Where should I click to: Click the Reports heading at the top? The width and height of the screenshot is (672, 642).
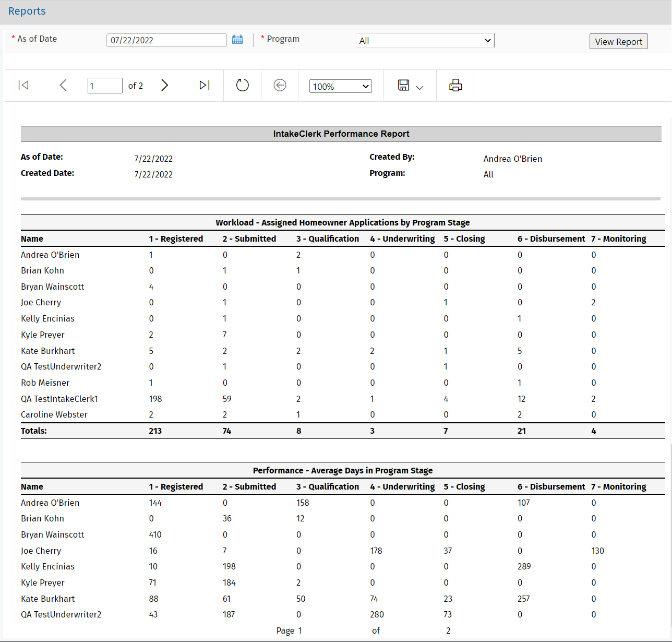tap(27, 11)
